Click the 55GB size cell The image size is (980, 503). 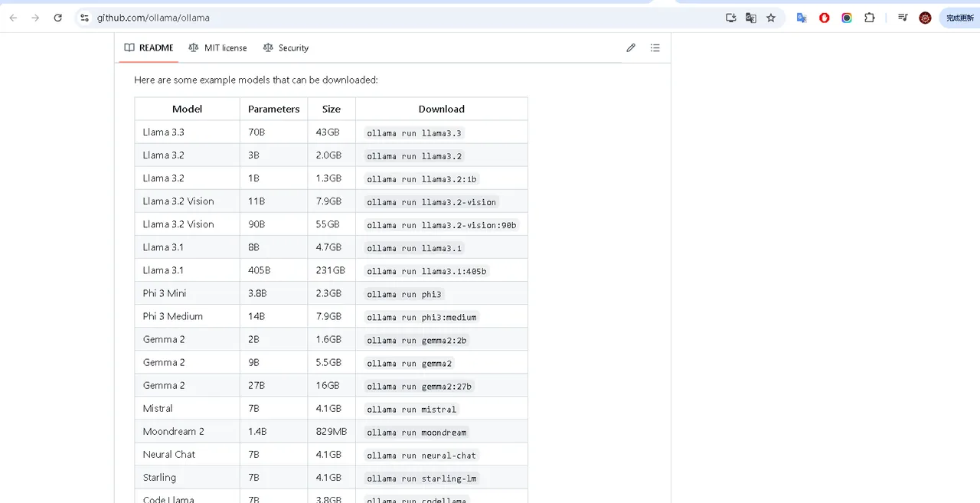(332, 224)
